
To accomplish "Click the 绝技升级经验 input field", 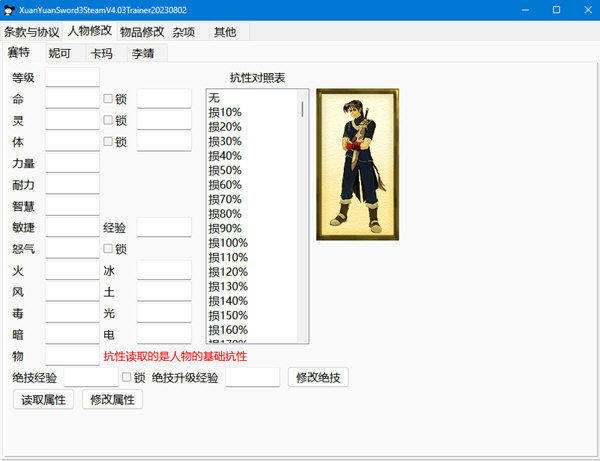I will point(253,377).
